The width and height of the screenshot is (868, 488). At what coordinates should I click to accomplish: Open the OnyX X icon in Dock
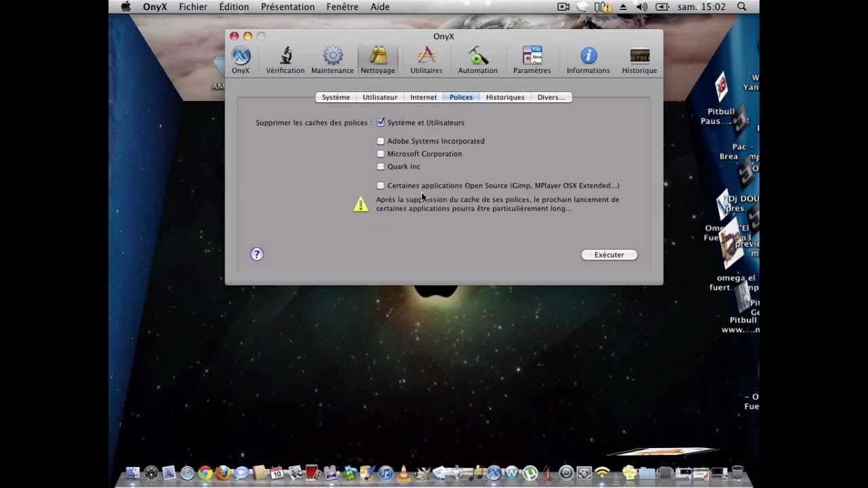pyautogui.click(x=494, y=473)
